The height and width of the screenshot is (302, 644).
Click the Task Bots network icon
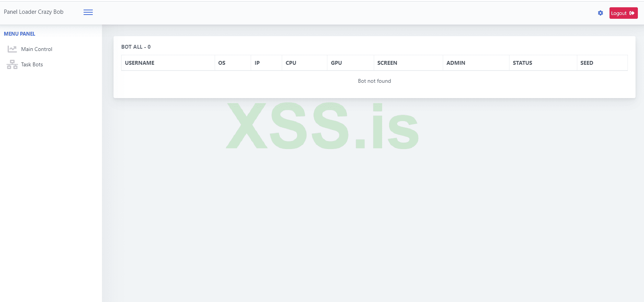12,64
